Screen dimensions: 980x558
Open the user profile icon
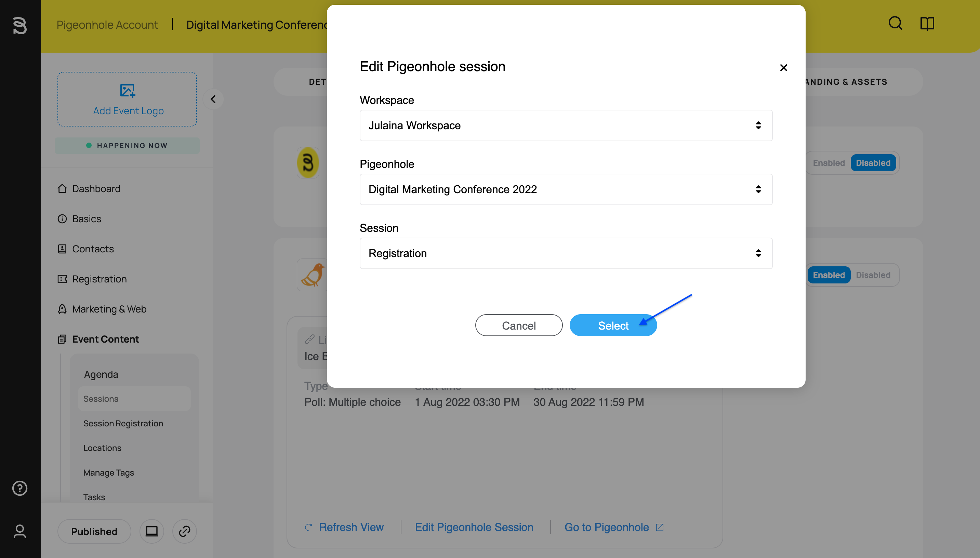point(20,531)
